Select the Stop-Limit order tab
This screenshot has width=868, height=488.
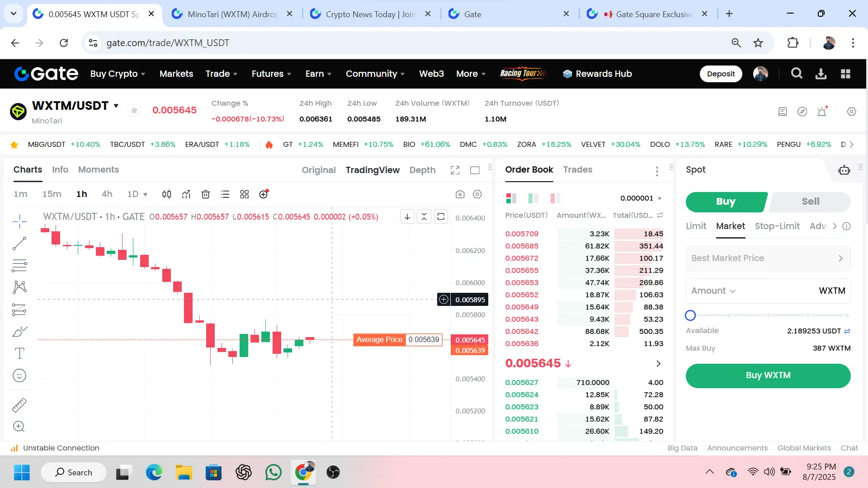tap(777, 226)
